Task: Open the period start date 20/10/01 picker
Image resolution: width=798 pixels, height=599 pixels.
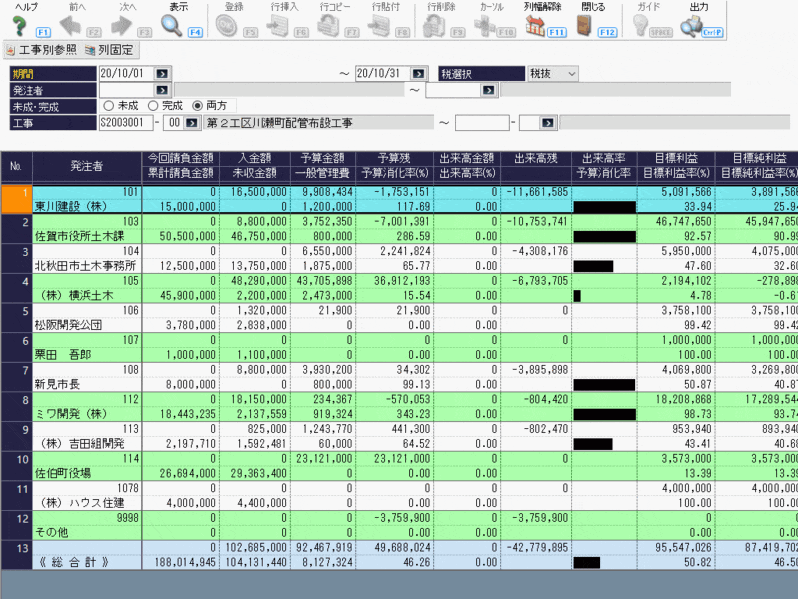Action: point(164,74)
